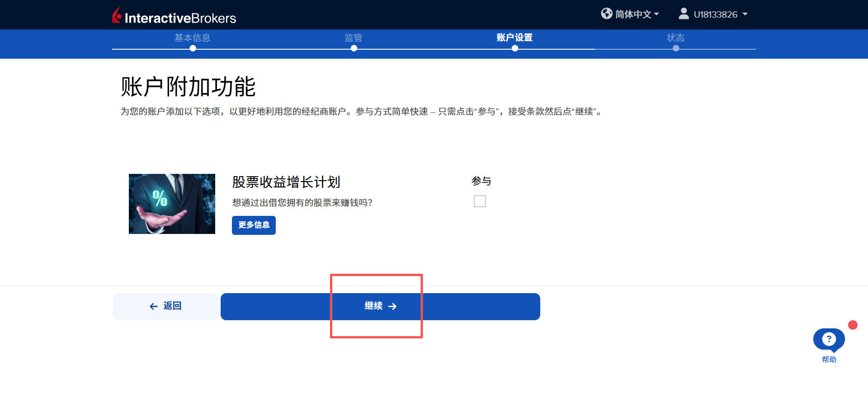Click the progress dot under 基本信息
The image size is (868, 397).
click(193, 49)
